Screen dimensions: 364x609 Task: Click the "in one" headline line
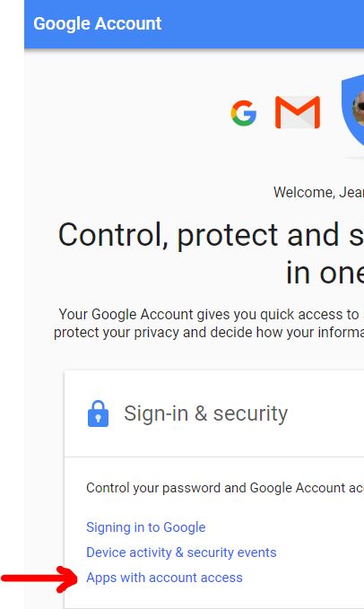coord(325,273)
